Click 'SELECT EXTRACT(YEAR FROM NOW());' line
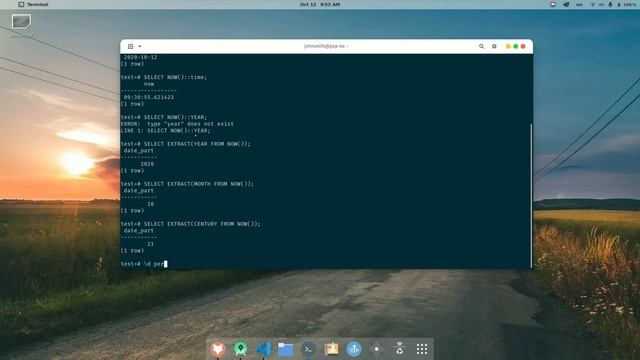Viewport: 640px width, 360px height. (185, 144)
